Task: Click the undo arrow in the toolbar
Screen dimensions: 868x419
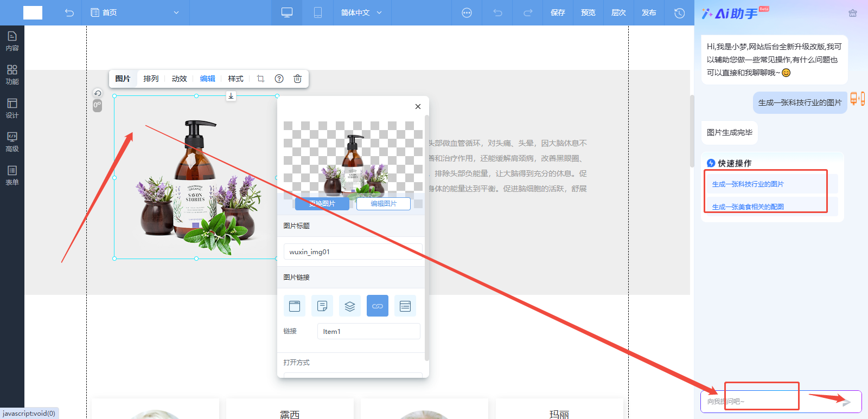Action: 497,12
